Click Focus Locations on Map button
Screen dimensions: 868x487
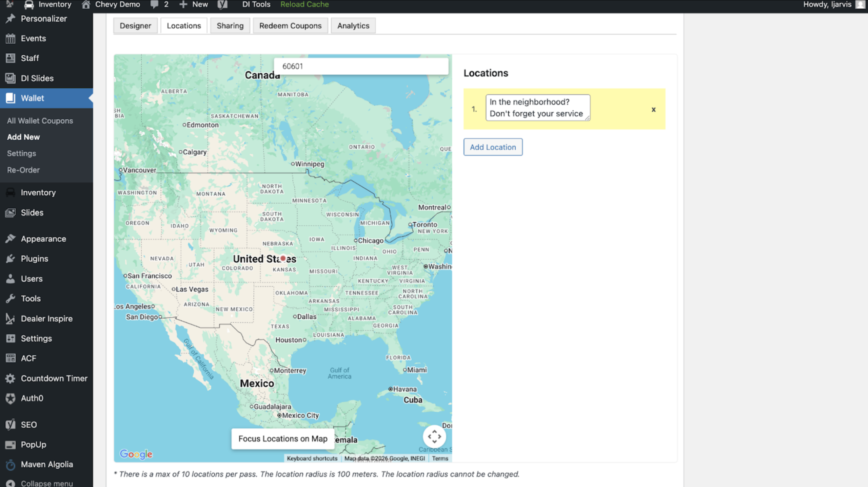pyautogui.click(x=283, y=439)
